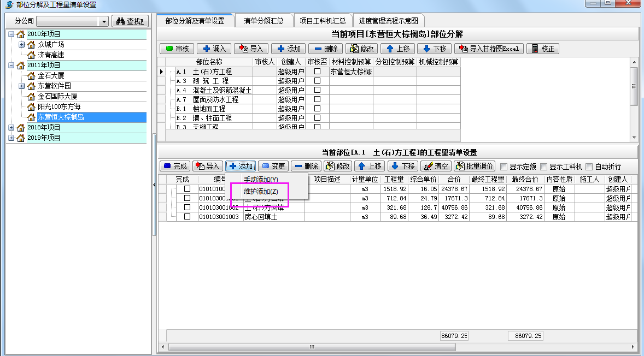Open the 批量调价 batch price adjustment tool
The width and height of the screenshot is (644, 356).
click(x=475, y=166)
